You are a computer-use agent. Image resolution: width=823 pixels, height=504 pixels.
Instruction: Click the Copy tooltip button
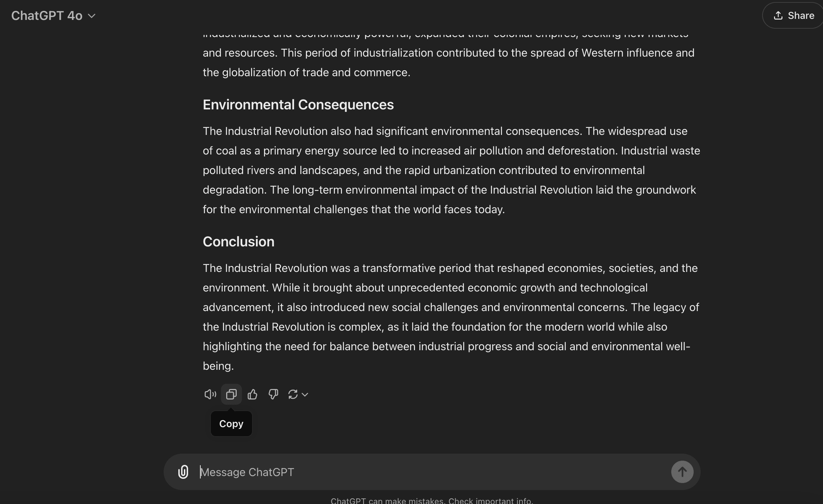click(231, 424)
